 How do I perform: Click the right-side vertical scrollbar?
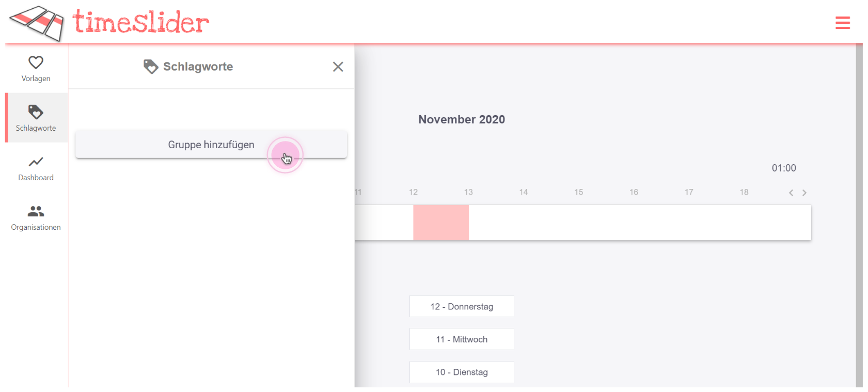859,207
